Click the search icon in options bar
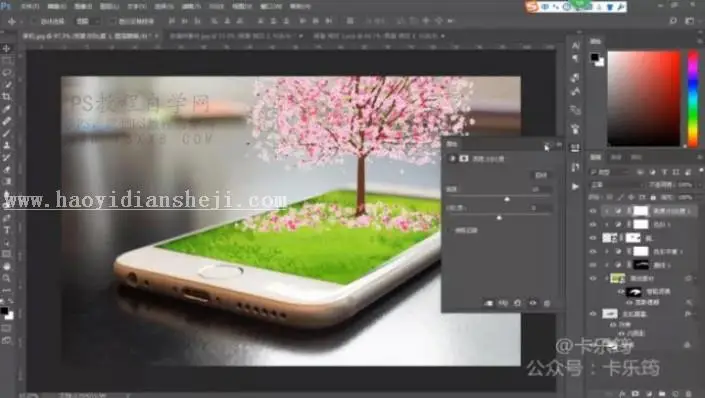Screen dimensions: 705x398 click(673, 21)
